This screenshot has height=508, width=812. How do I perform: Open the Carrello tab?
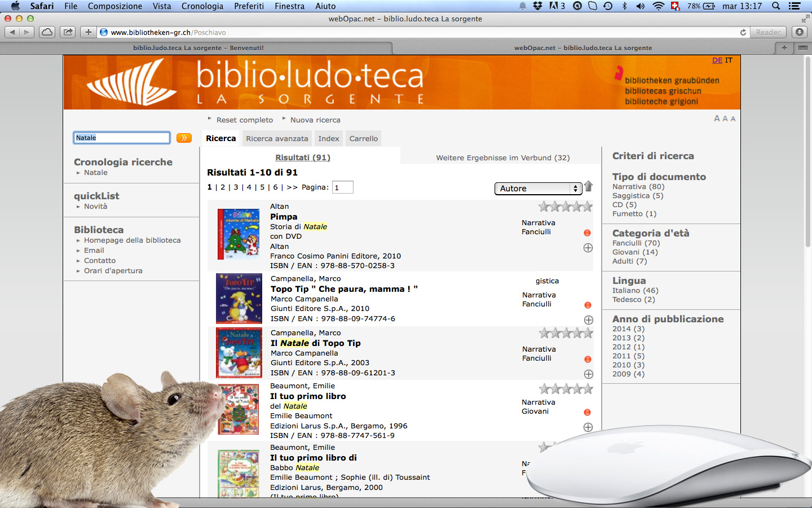[x=364, y=138]
